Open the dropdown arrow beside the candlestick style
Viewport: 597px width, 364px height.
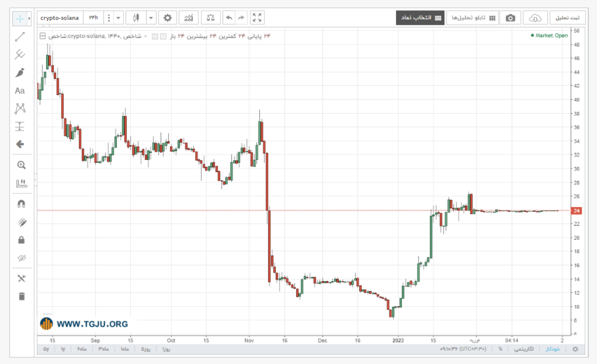151,18
